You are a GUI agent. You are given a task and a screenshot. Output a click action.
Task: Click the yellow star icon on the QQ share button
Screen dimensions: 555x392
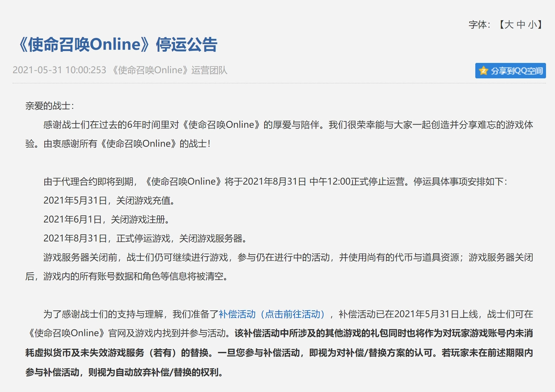[x=484, y=70]
